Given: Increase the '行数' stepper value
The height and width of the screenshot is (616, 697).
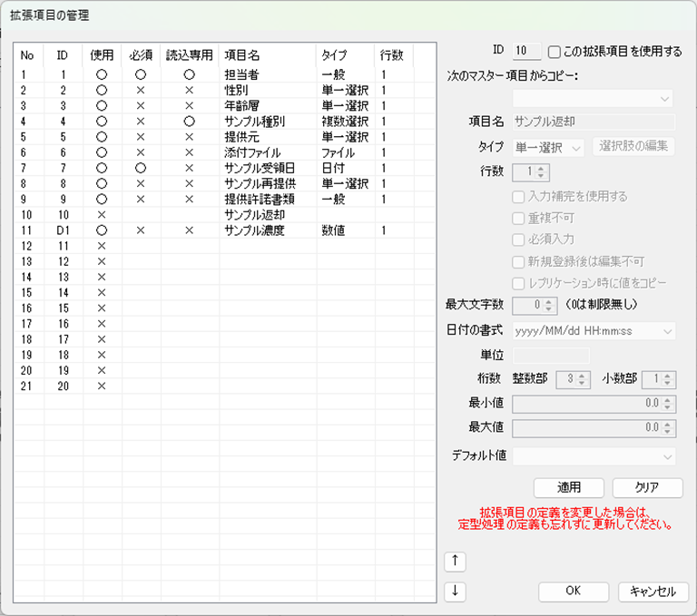Looking at the screenshot, I should coord(542,168).
